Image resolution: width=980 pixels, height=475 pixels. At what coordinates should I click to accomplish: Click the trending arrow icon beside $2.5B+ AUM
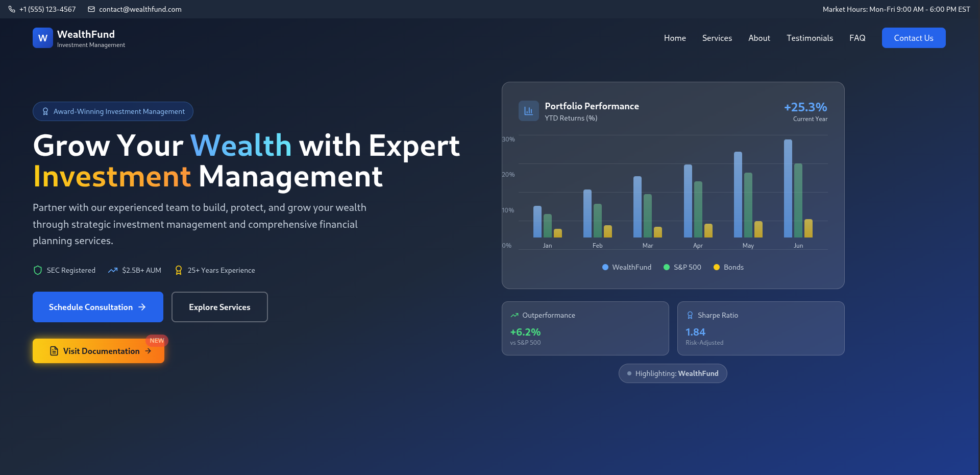click(113, 270)
